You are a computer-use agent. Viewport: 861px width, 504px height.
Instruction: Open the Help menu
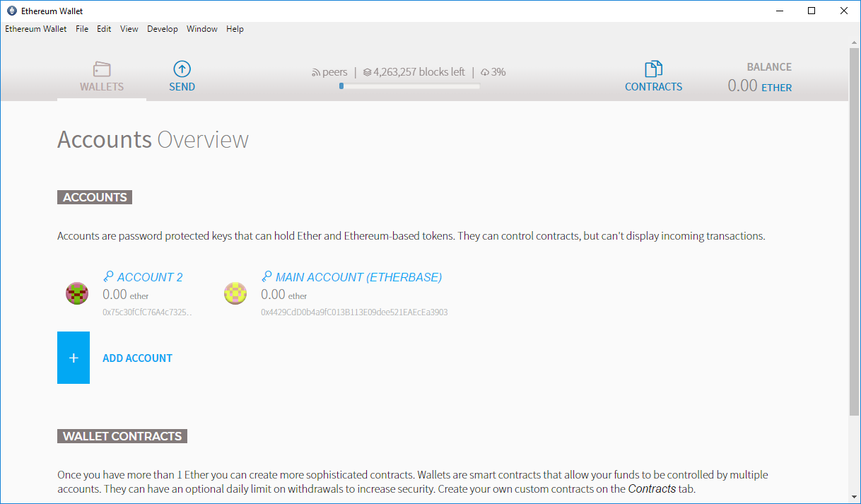coord(235,29)
